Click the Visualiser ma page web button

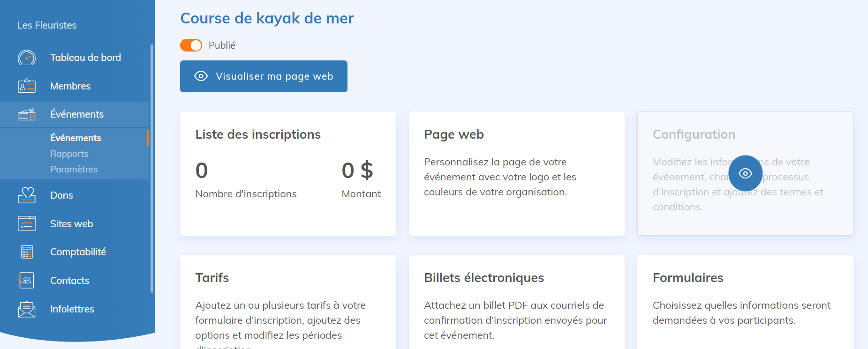click(264, 76)
